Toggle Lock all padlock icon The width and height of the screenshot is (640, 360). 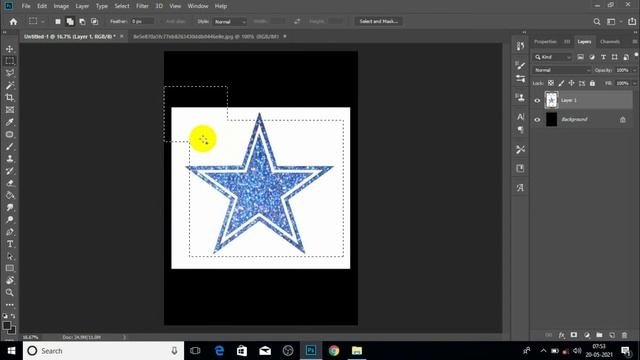pos(592,83)
